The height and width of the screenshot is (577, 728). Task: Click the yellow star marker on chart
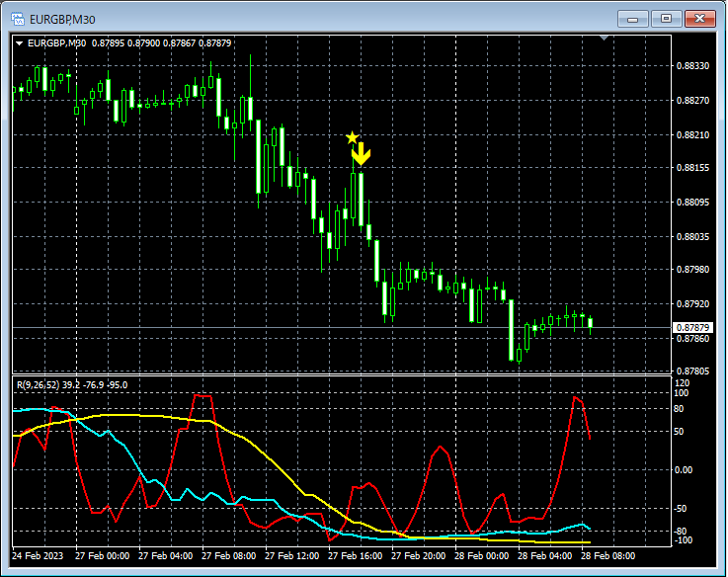[353, 137]
